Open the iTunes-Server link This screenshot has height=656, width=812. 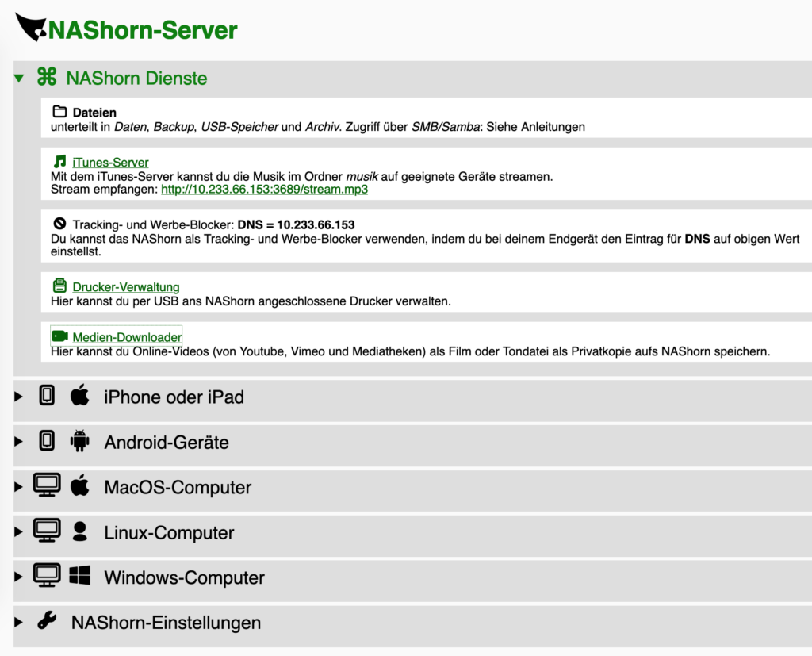110,162
